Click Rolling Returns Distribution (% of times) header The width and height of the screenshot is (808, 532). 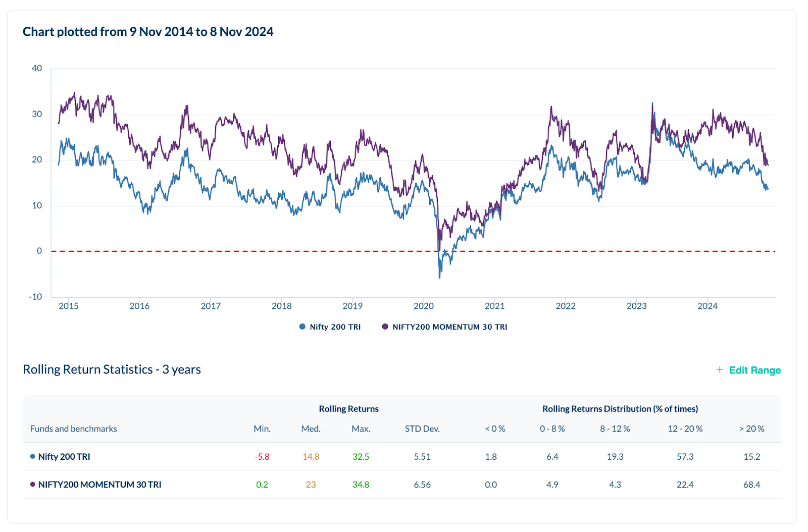pyautogui.click(x=620, y=409)
